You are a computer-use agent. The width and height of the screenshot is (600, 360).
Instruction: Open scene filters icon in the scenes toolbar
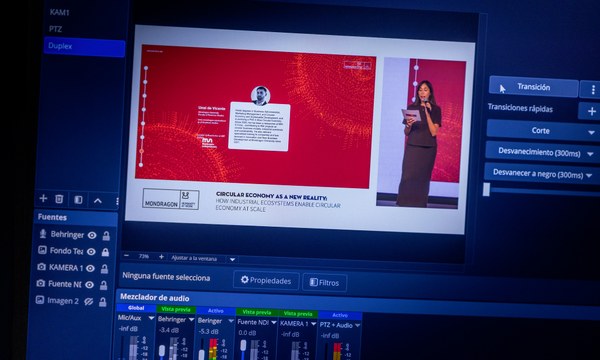[x=78, y=200]
